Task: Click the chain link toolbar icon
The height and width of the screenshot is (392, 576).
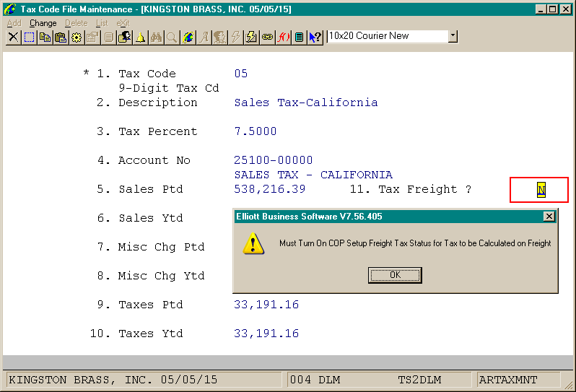Action: 267,37
